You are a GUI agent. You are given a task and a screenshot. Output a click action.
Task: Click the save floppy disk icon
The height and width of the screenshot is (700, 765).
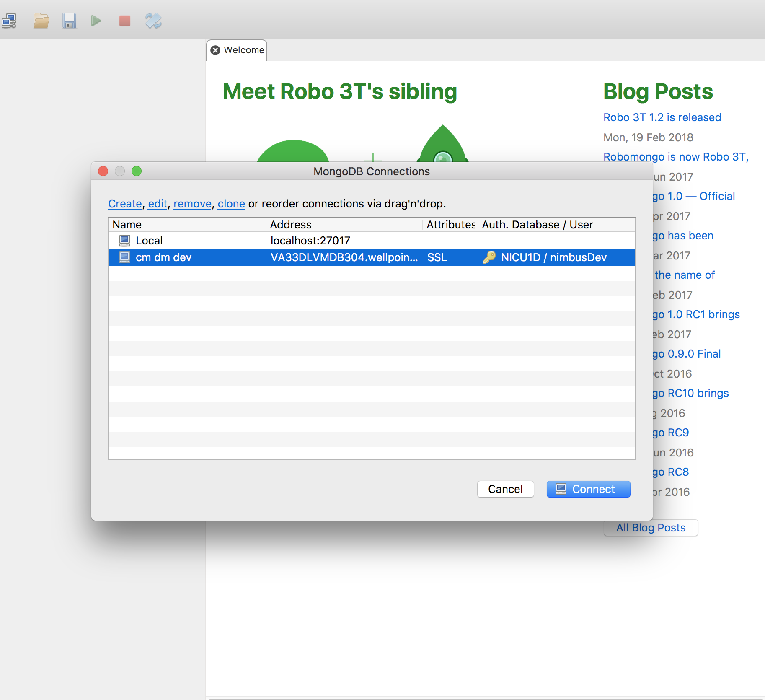(x=69, y=21)
